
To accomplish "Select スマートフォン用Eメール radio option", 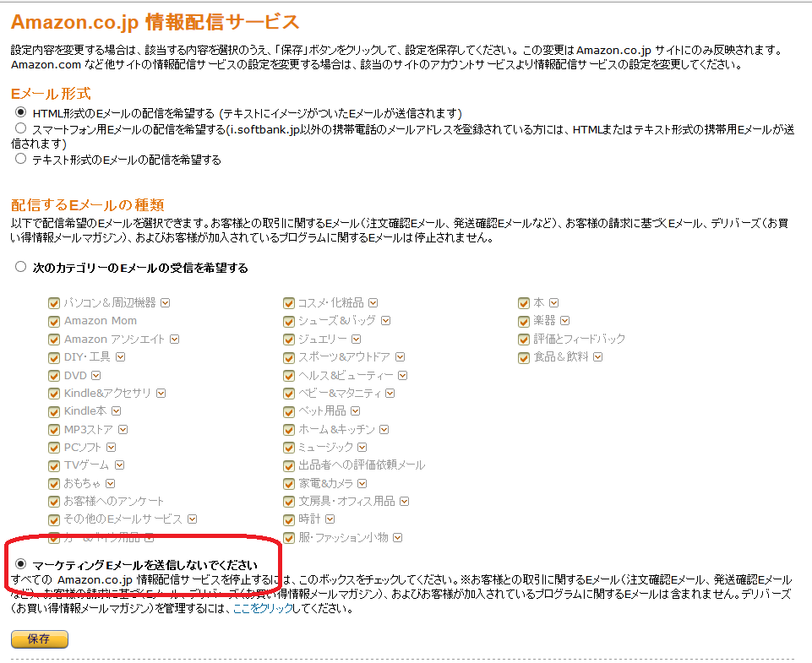I will (21, 128).
